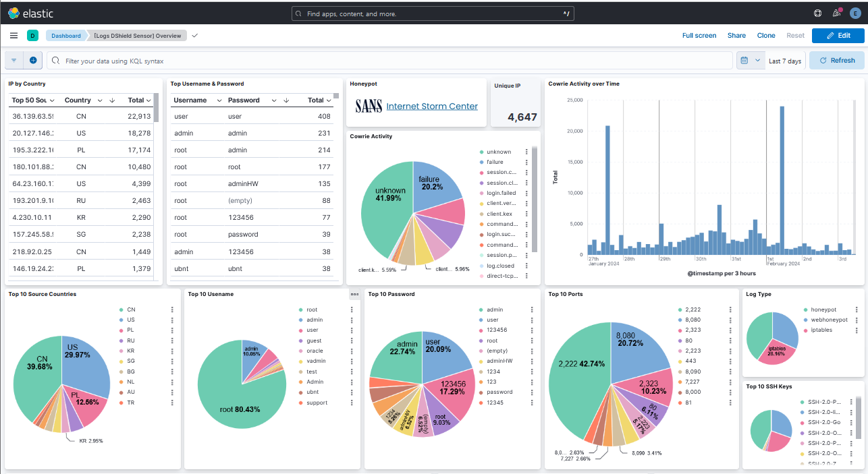The image size is (868, 474).
Task: Toggle unknown series in Cowrie Activity legend
Action: [498, 152]
